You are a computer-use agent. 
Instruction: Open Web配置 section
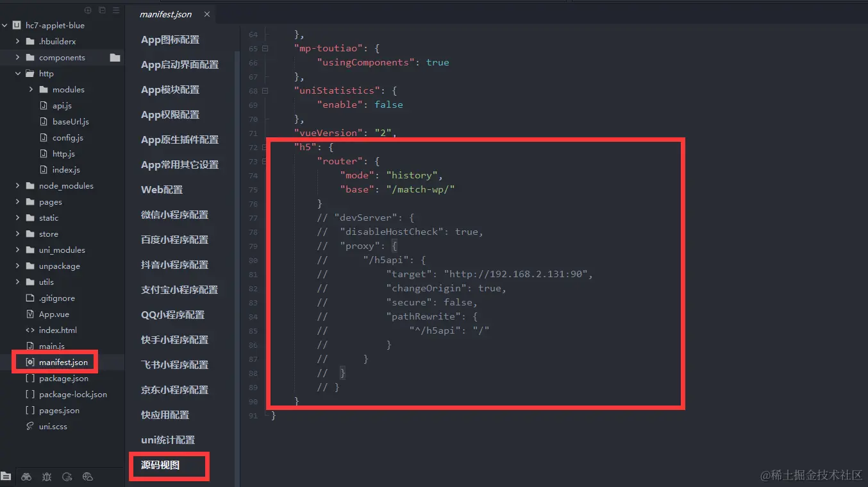pyautogui.click(x=162, y=190)
